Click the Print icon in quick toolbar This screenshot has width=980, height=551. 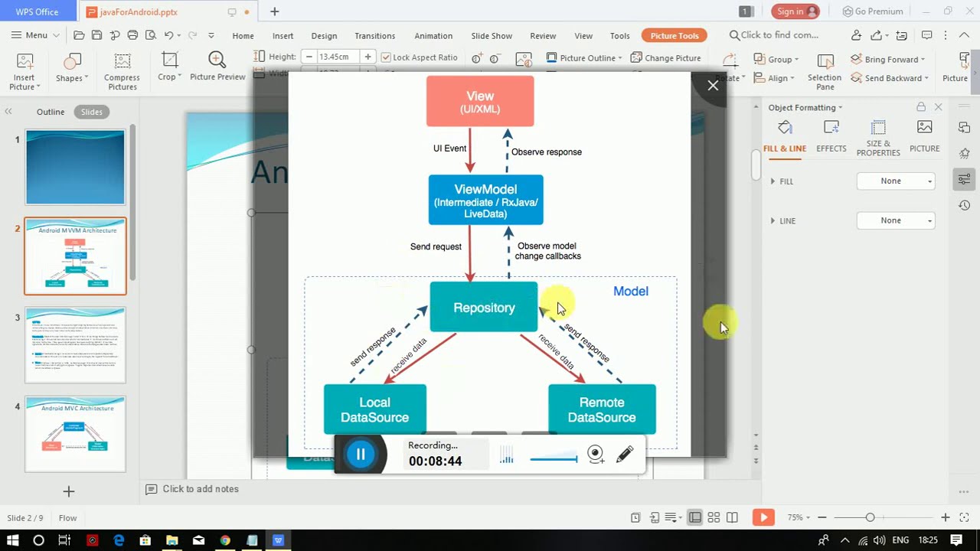(x=132, y=35)
